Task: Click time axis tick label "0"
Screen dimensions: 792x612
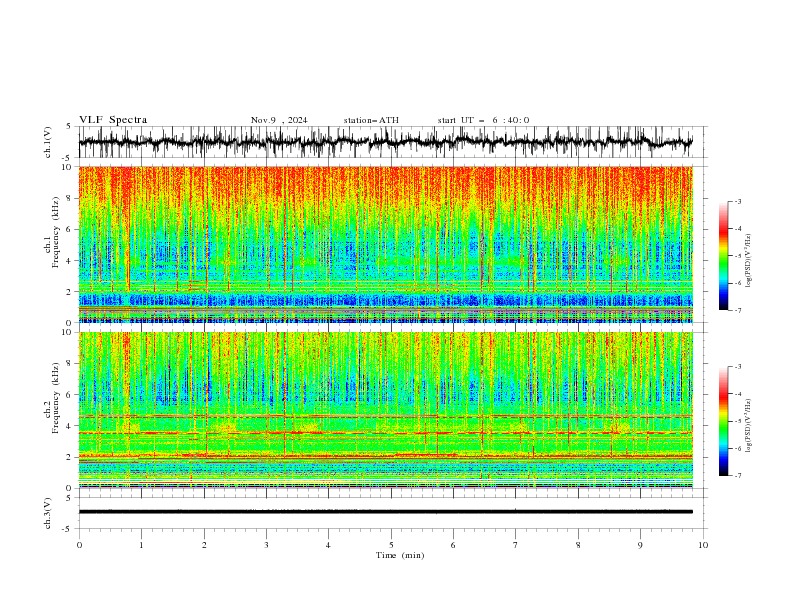Action: (79, 545)
